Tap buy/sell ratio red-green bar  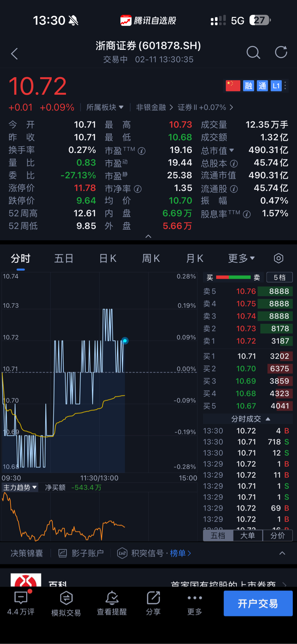click(233, 277)
